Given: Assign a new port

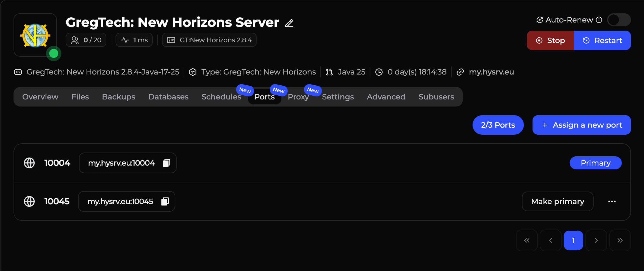Looking at the screenshot, I should click(581, 125).
